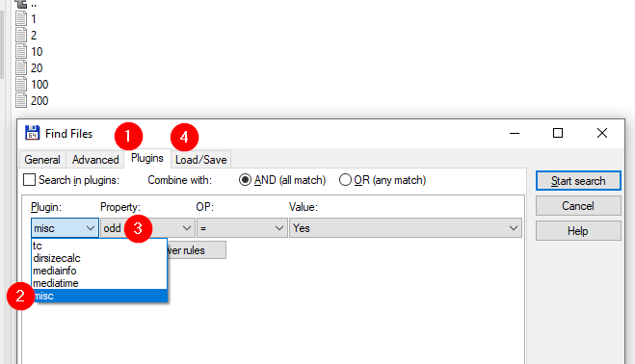This screenshot has width=635, height=364.
Task: Select file named 1 in list
Action: (x=34, y=18)
